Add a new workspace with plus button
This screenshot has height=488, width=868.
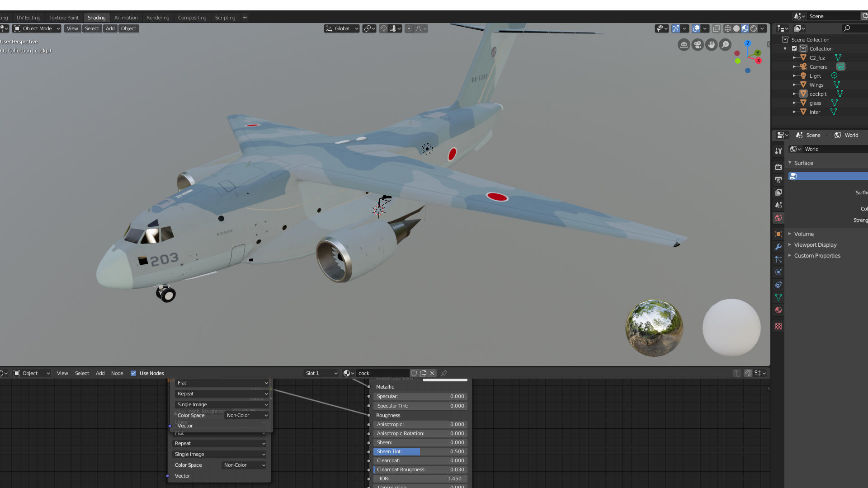tap(245, 18)
